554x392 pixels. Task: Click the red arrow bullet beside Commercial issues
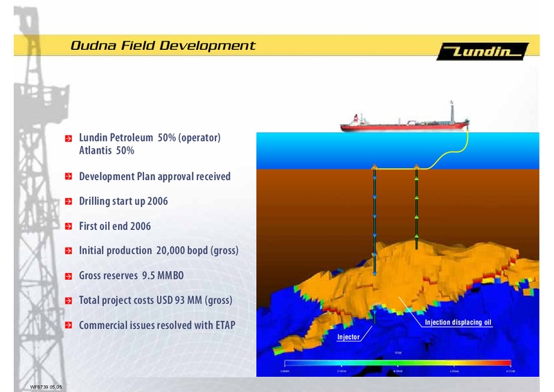[69, 325]
